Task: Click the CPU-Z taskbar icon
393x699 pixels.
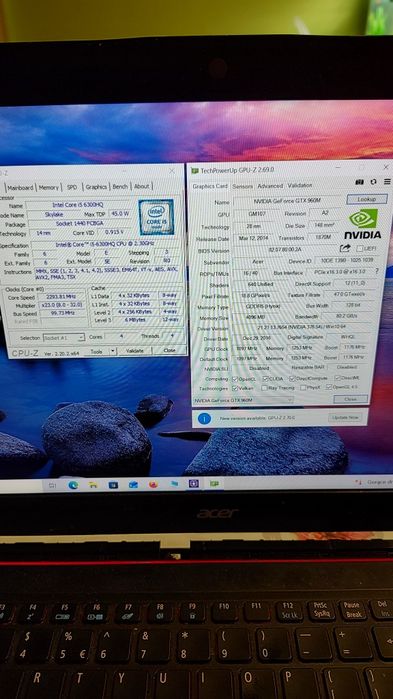Action: [x=193, y=483]
